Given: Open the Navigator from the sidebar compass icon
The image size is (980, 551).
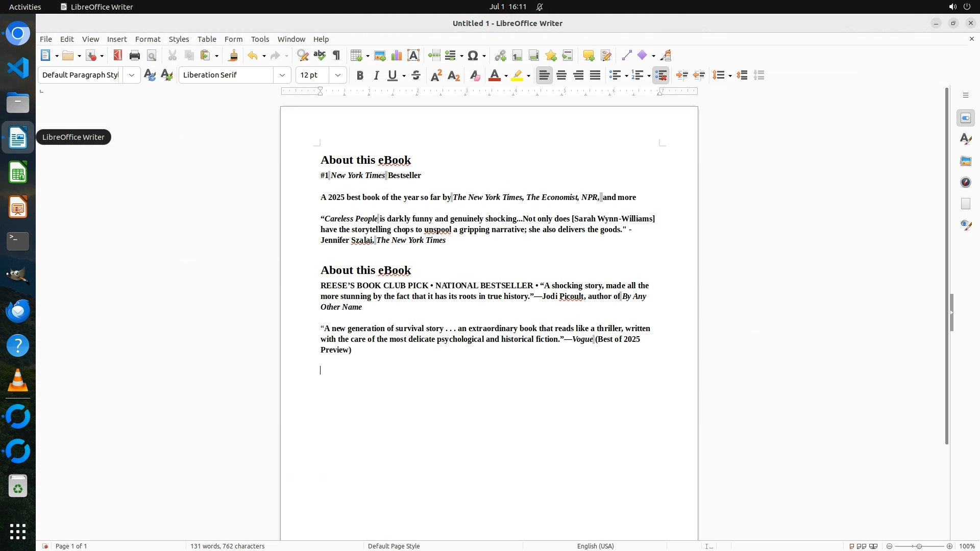Looking at the screenshot, I should click(x=965, y=183).
